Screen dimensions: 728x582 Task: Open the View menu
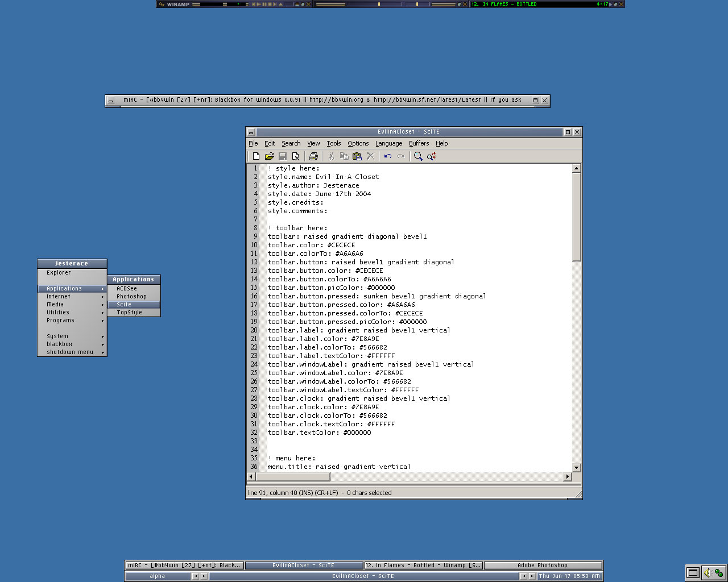point(313,143)
